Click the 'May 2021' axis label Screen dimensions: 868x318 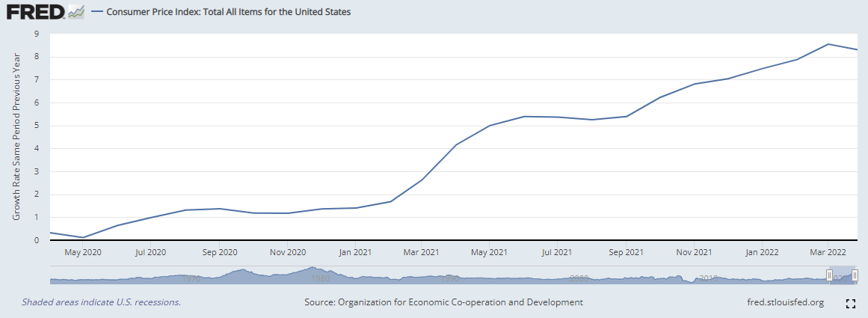tap(490, 252)
